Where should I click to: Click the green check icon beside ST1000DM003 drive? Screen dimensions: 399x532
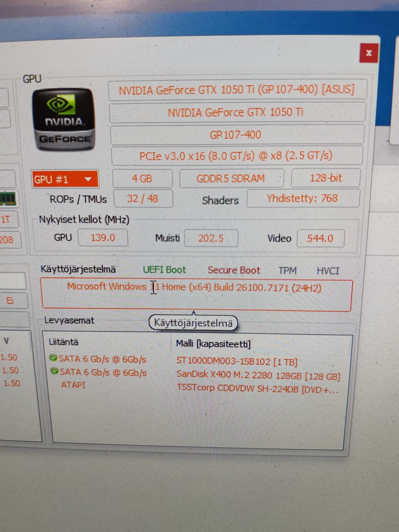[53, 358]
